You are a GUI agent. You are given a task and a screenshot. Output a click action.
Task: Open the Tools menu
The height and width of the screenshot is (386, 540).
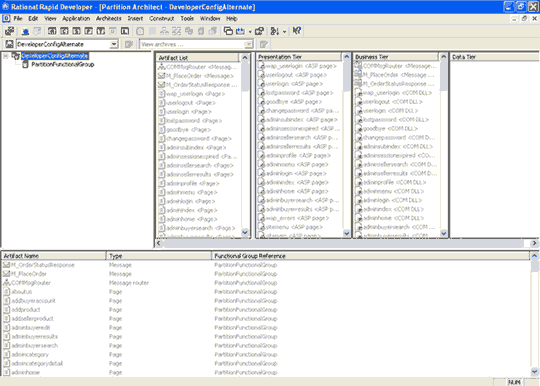click(187, 18)
